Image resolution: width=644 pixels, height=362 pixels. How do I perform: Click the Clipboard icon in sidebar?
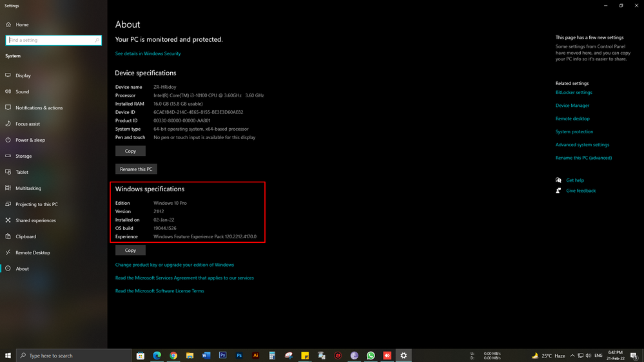click(8, 236)
